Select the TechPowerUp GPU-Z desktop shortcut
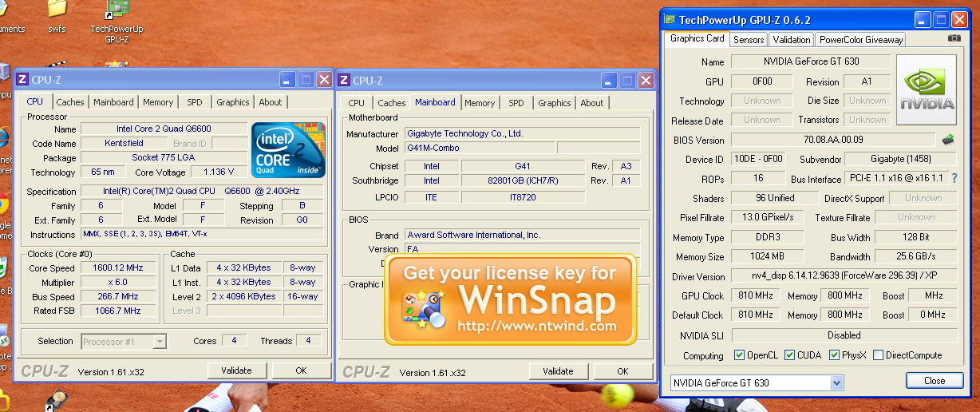The width and height of the screenshot is (980, 412). [117, 22]
